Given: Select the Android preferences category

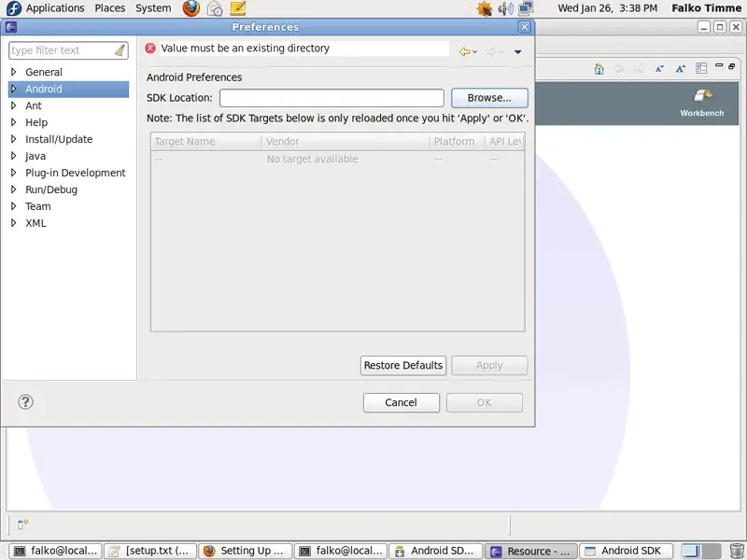Looking at the screenshot, I should pos(44,89).
